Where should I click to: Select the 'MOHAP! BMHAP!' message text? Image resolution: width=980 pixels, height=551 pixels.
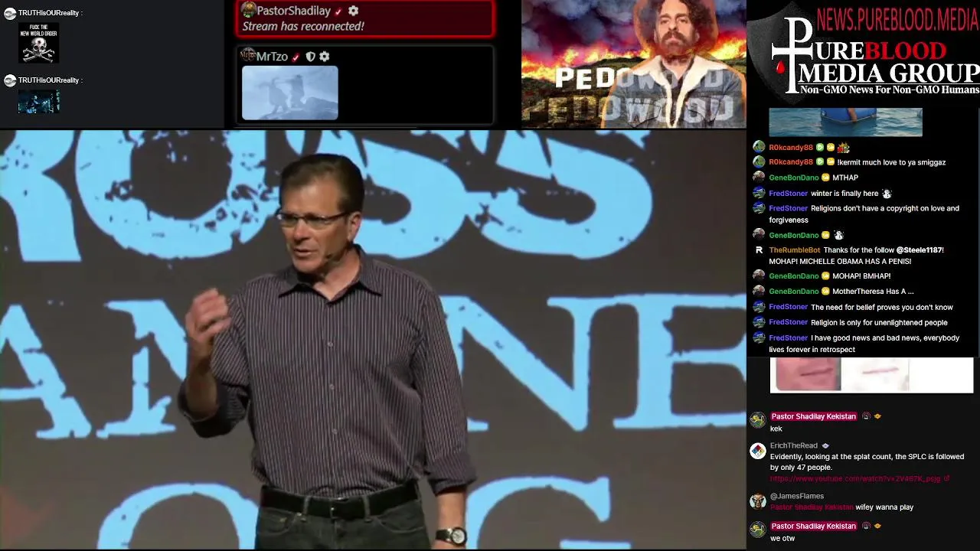(861, 275)
